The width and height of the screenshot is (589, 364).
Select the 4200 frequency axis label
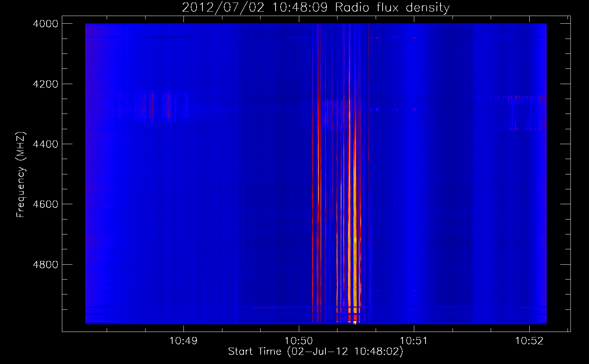pos(46,84)
